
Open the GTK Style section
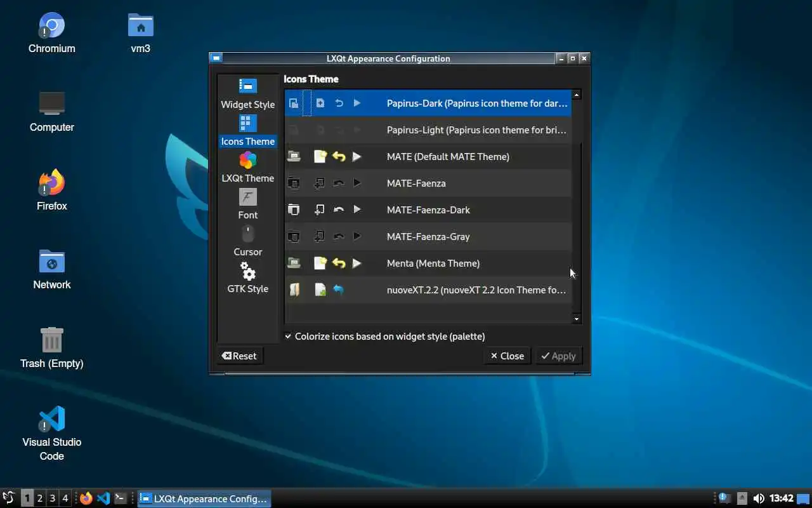(x=247, y=277)
